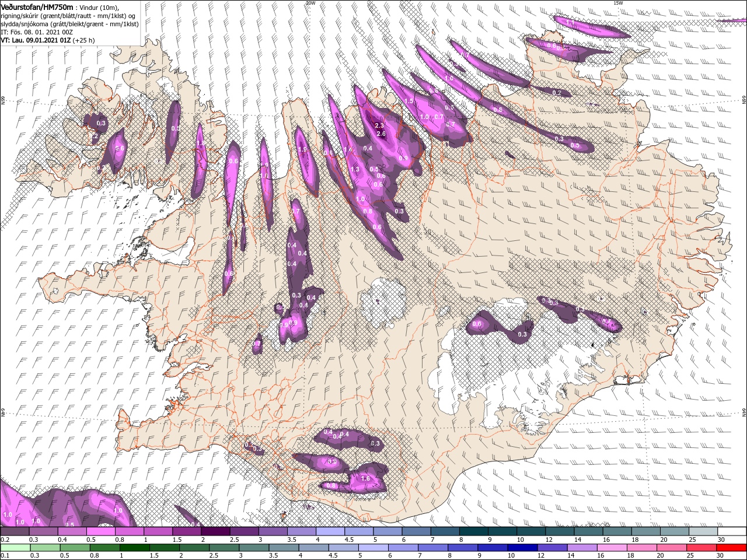Click the 2.3 snowfall value on the map
This screenshot has height=560, width=747.
click(x=379, y=125)
